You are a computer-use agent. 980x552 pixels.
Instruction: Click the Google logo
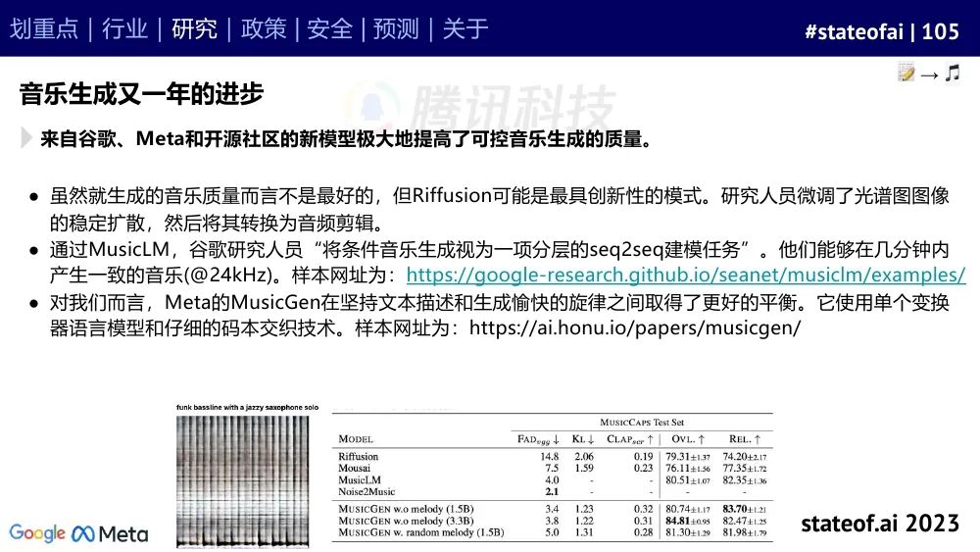point(37,533)
